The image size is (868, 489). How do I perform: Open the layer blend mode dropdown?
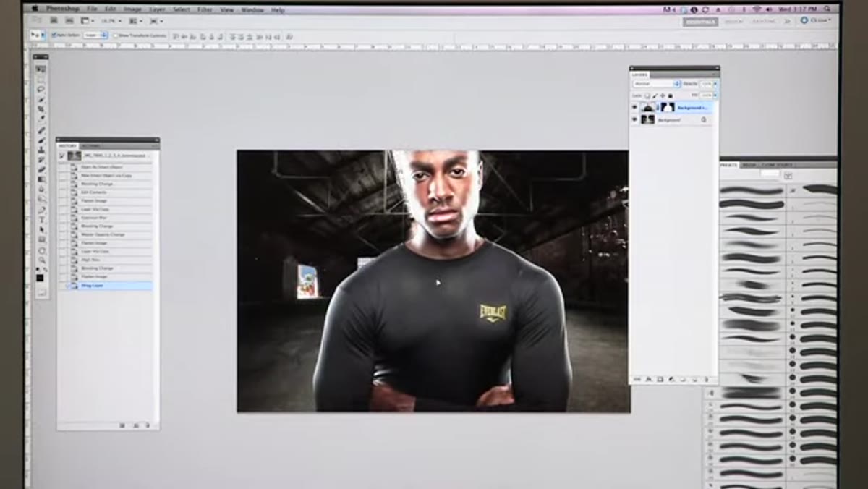pyautogui.click(x=657, y=84)
